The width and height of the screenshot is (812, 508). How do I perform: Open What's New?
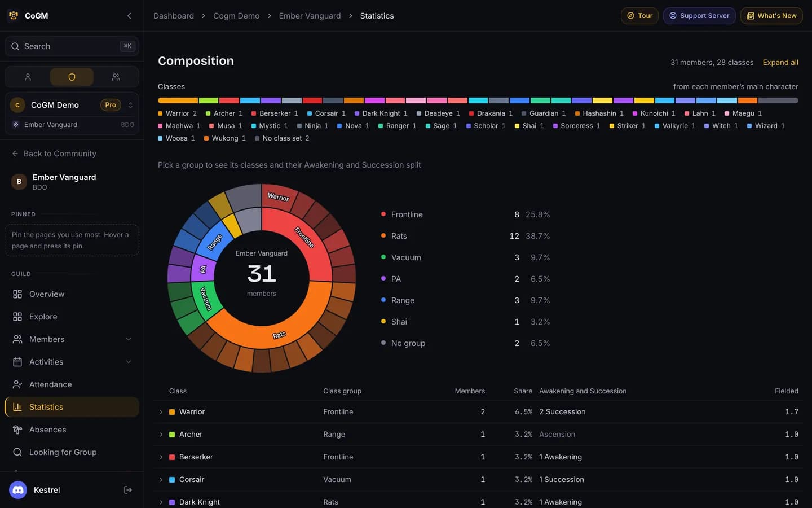(x=771, y=16)
